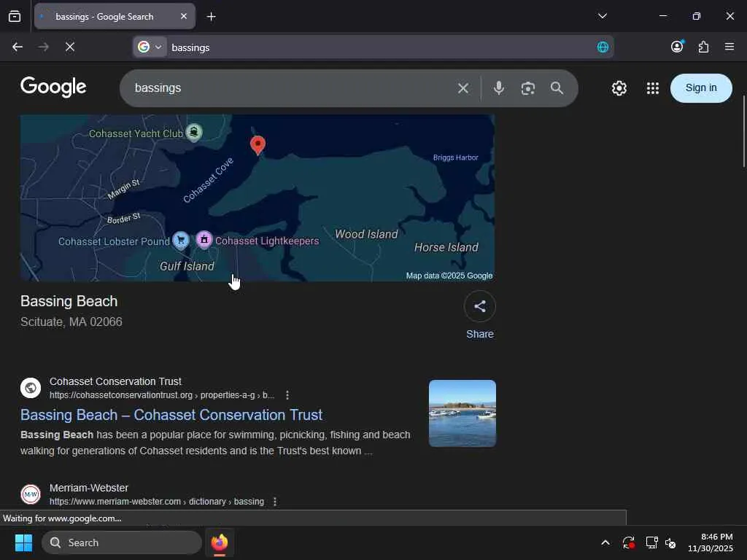The height and width of the screenshot is (560, 747).
Task: Click the Google logo
Action: click(x=53, y=87)
